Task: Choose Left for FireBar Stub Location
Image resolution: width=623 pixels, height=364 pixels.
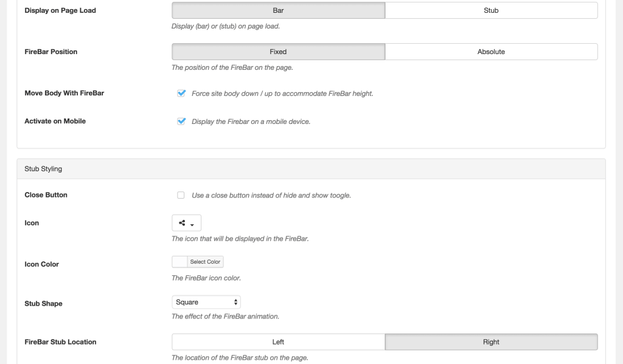Action: click(278, 342)
